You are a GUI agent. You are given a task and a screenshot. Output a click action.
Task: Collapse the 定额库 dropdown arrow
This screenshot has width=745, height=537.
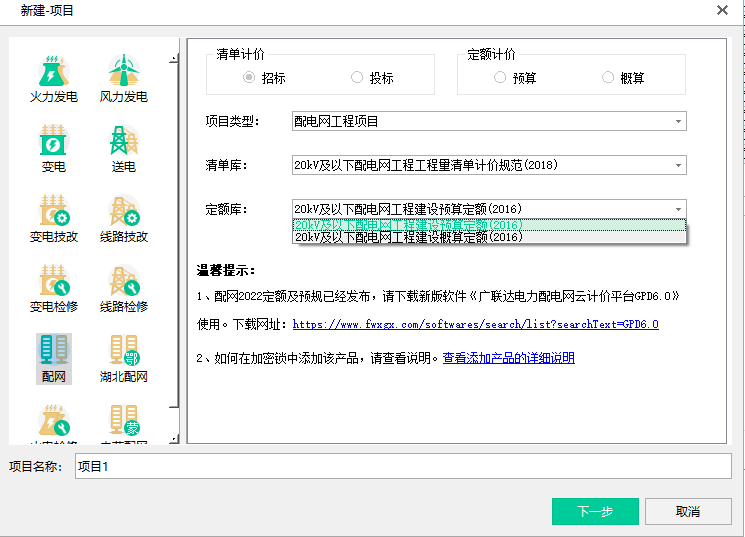678,209
